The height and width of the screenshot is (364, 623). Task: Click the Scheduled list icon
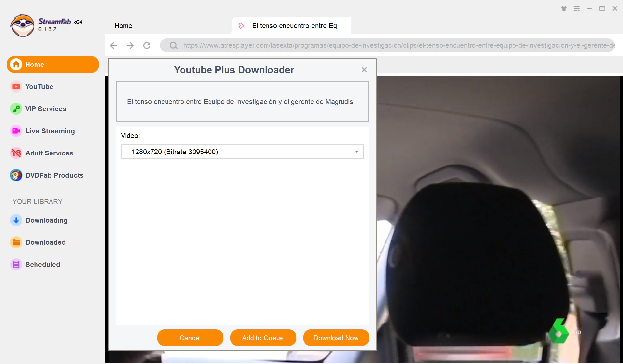pyautogui.click(x=16, y=265)
